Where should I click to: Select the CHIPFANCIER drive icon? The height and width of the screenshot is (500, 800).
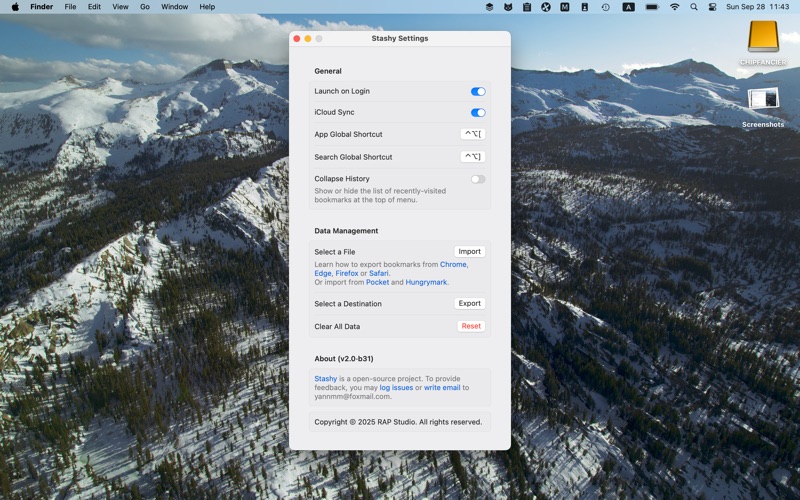pyautogui.click(x=763, y=37)
